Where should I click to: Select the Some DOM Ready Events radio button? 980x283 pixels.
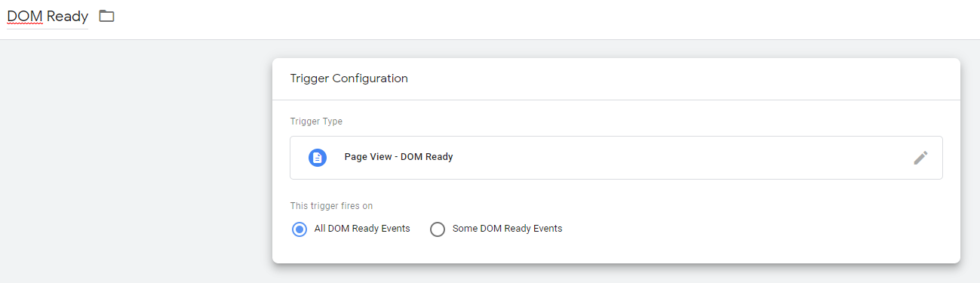(438, 229)
